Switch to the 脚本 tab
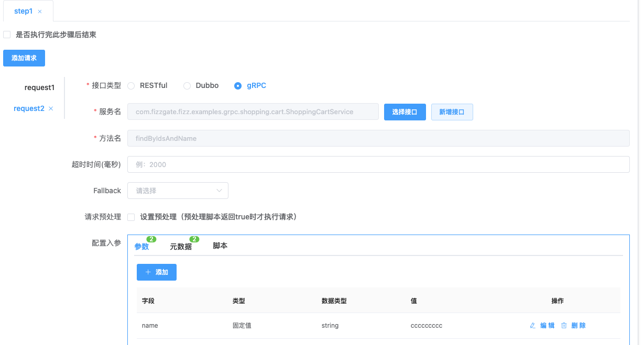This screenshot has height=345, width=644. 220,246
